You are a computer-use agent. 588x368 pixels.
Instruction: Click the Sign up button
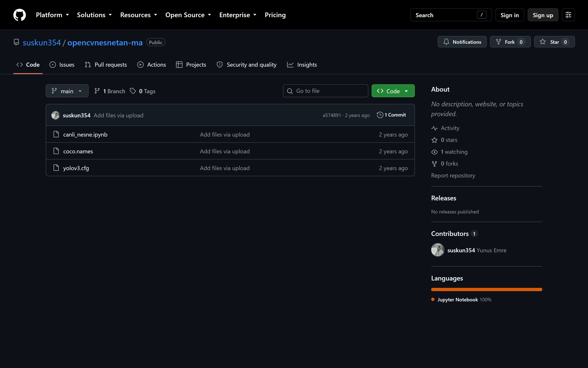pos(543,15)
